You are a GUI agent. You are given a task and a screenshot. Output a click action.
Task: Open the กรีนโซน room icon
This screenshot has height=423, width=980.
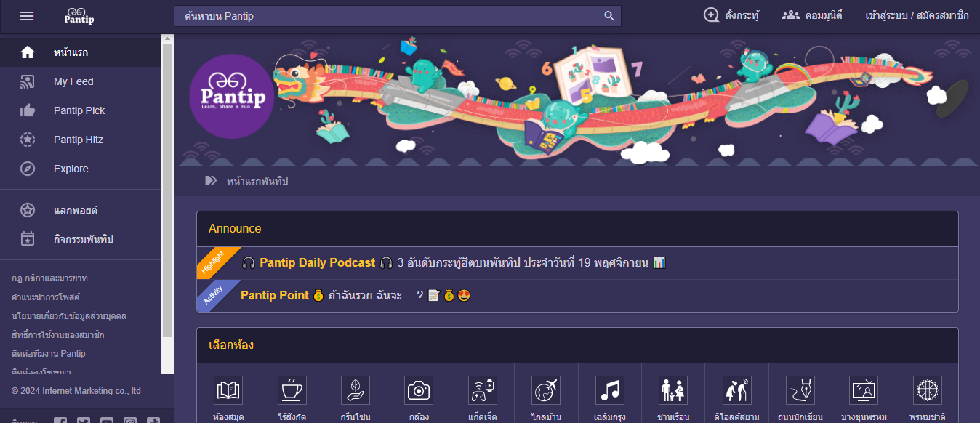click(x=356, y=390)
